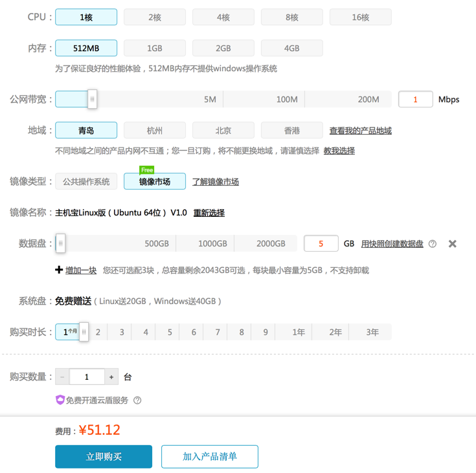Select 512MB memory
Viewport: 476px width, 473px height.
click(x=86, y=48)
